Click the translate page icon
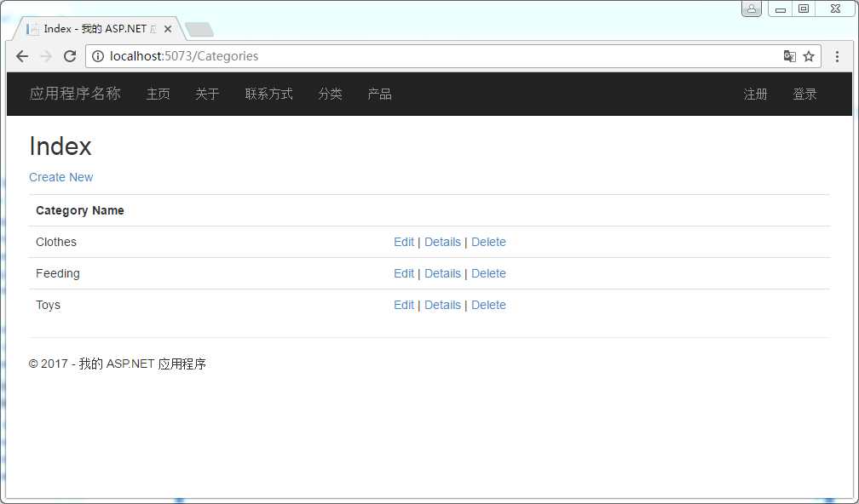Screen dimensions: 859x504 (789, 56)
